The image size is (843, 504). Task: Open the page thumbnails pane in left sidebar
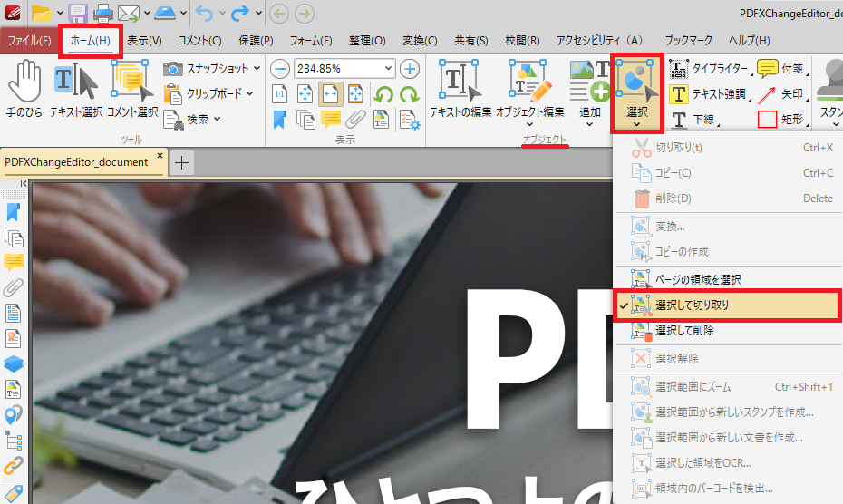click(13, 237)
